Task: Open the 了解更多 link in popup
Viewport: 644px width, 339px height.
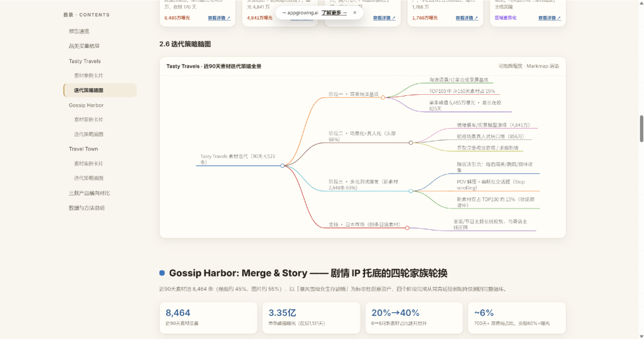Action: 333,13
